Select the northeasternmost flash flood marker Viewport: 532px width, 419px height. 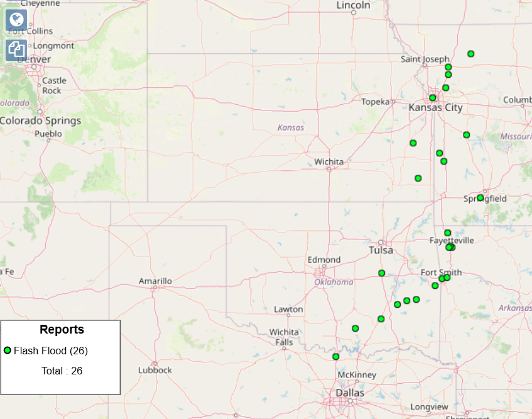[x=471, y=54]
